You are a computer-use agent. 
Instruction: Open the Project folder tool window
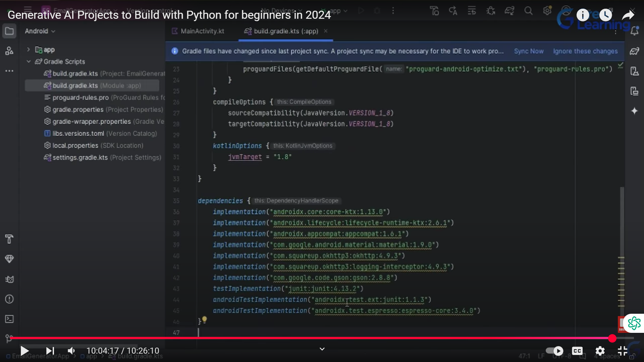click(9, 31)
